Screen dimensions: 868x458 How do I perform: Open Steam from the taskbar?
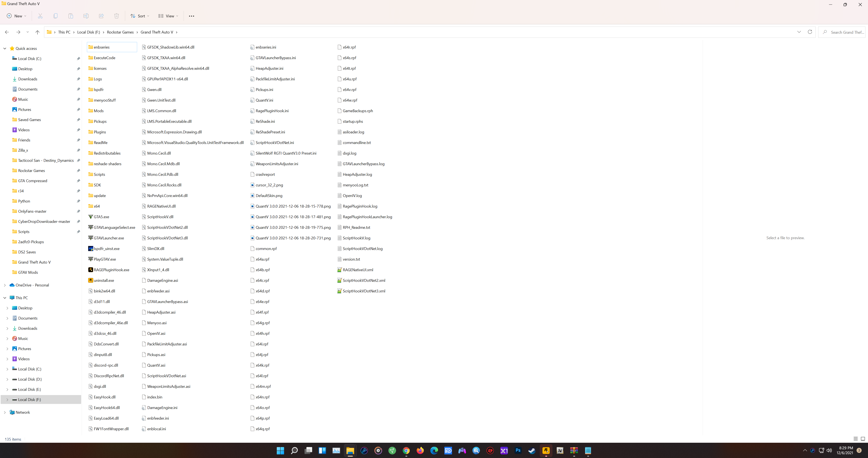click(532, 451)
